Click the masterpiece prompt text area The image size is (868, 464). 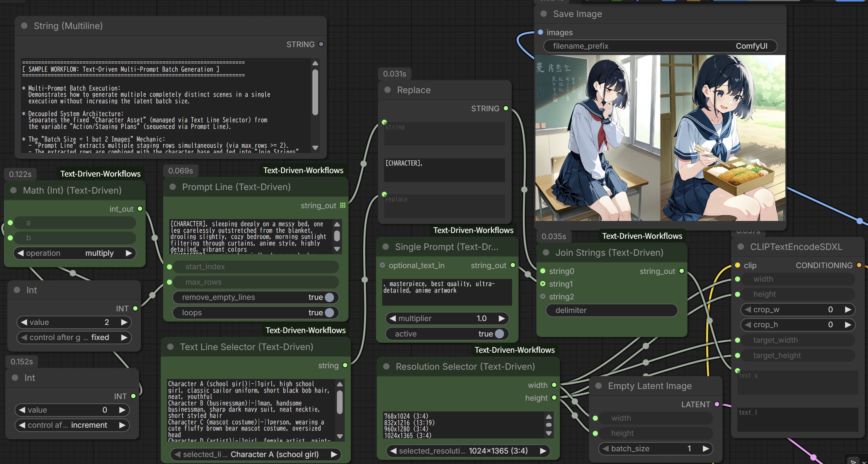[447, 292]
